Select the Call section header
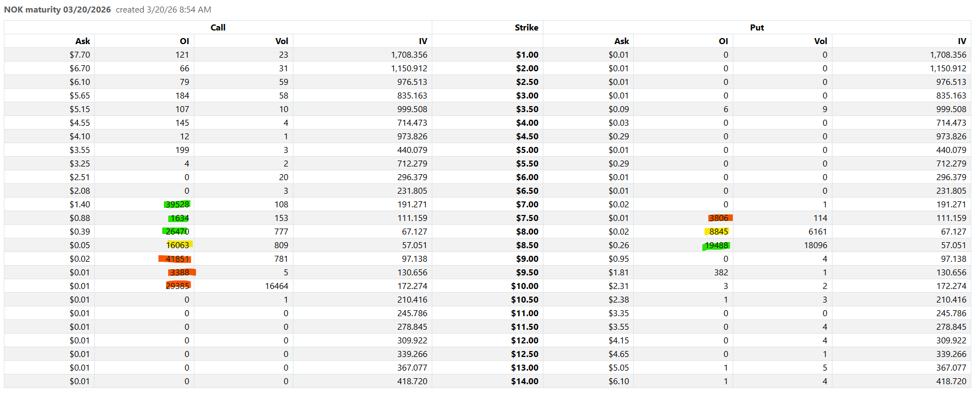 [218, 28]
